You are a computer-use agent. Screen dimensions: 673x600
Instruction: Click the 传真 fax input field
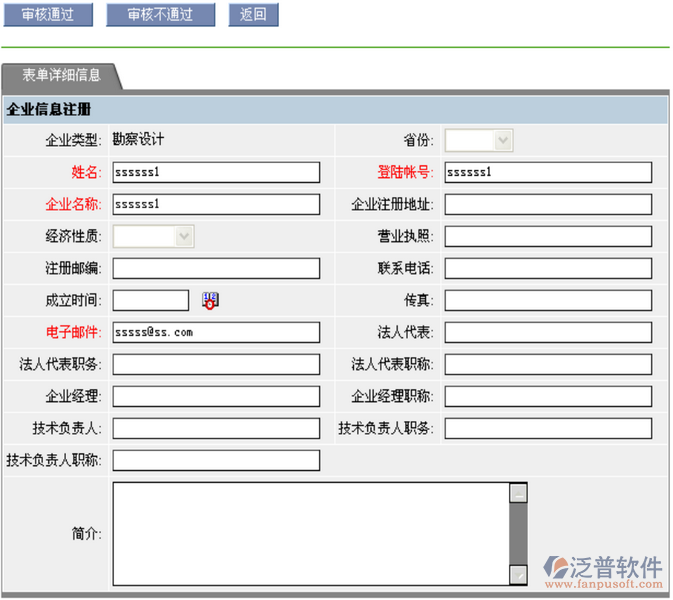[548, 300]
